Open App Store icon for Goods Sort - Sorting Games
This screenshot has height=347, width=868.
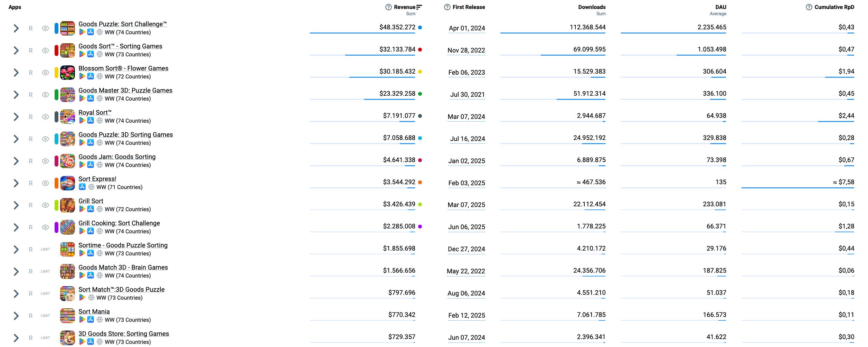click(91, 54)
